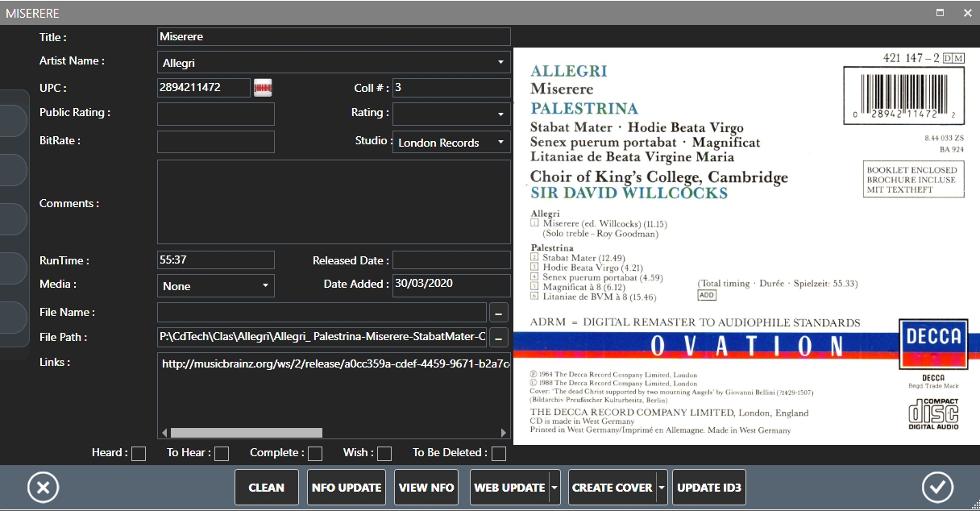
Task: Click the Links scrollbar right arrow
Action: 504,433
